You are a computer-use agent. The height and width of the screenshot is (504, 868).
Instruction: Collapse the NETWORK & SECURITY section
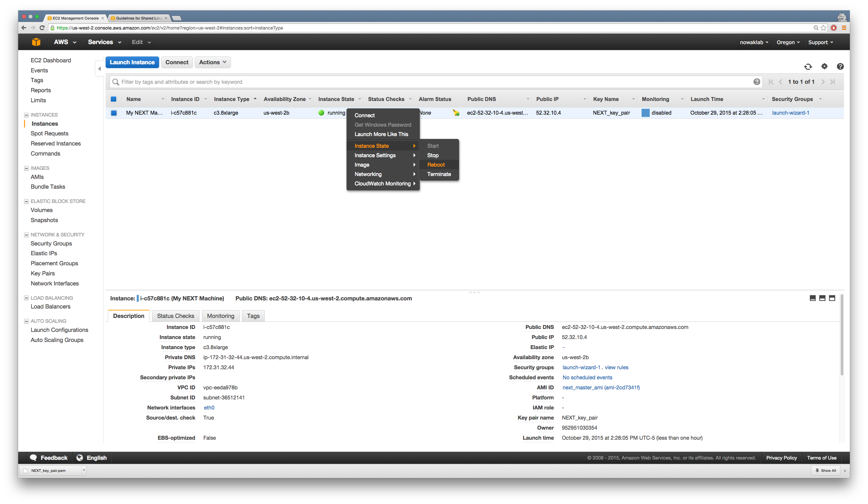tap(26, 235)
